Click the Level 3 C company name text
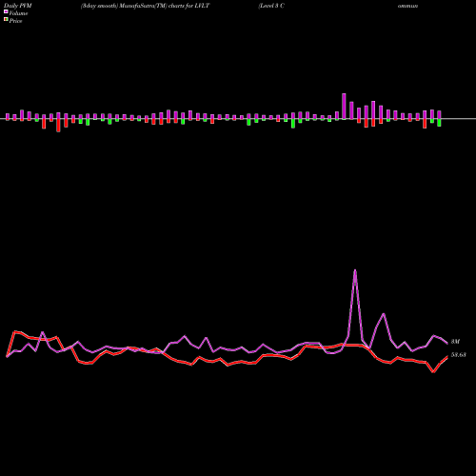476x476 pixels. [271, 6]
